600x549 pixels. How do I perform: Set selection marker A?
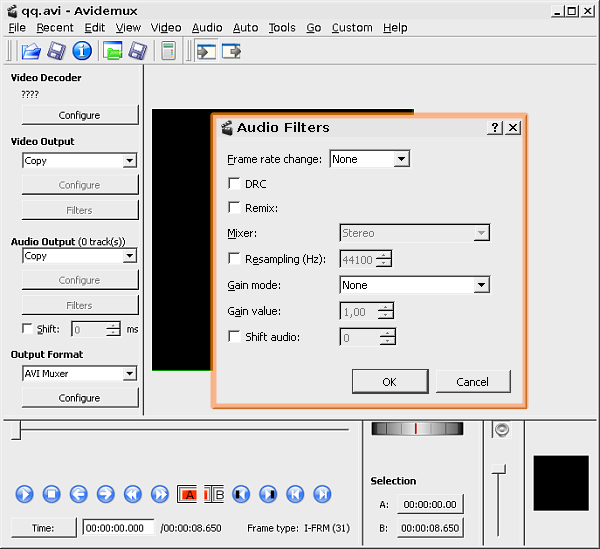[x=187, y=494]
